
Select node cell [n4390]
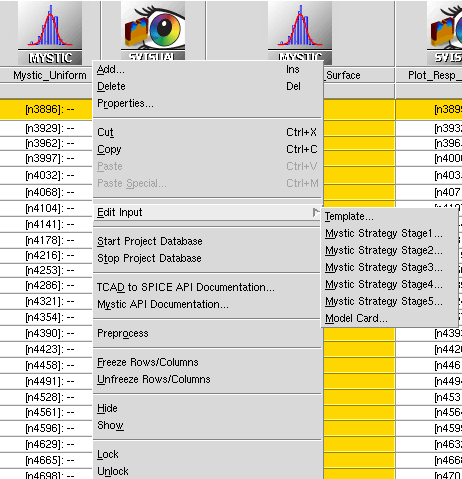(x=46, y=333)
